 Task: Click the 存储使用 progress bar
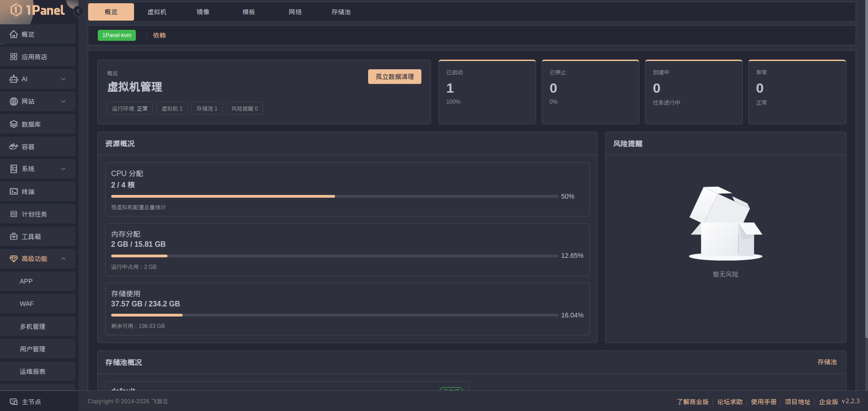click(x=335, y=315)
